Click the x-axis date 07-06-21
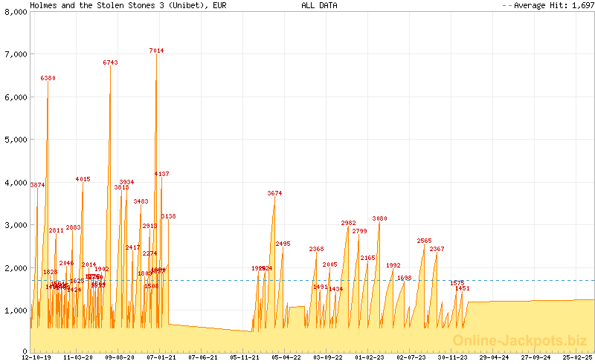Screen dimensions: 595x364 click(x=203, y=357)
